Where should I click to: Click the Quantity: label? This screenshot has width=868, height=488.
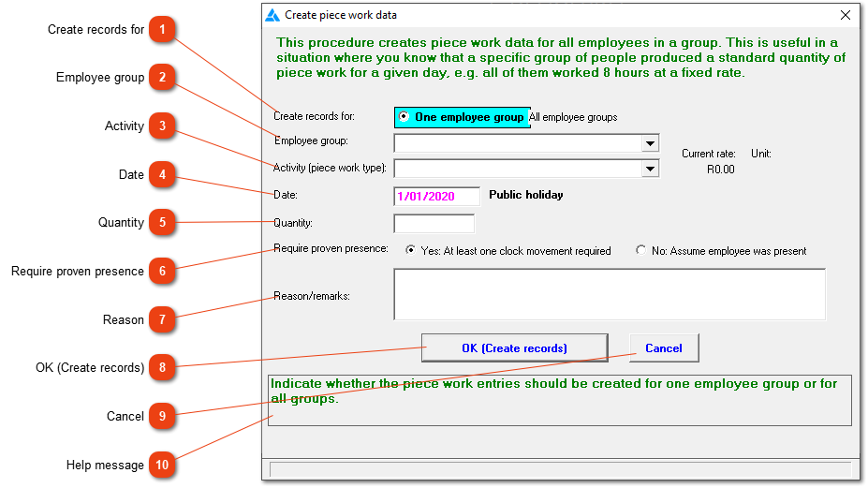(293, 223)
